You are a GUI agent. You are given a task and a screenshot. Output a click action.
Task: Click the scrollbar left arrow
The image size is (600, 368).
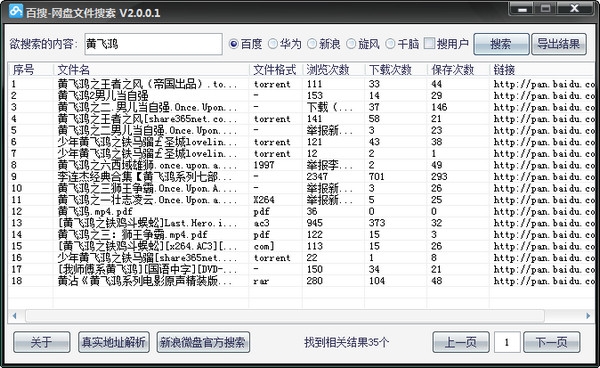click(15, 316)
